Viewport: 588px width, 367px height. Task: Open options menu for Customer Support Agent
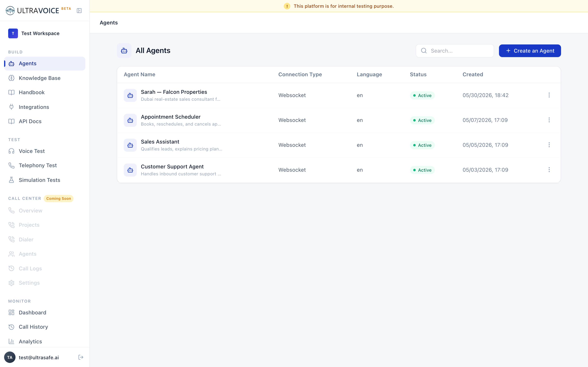[549, 170]
